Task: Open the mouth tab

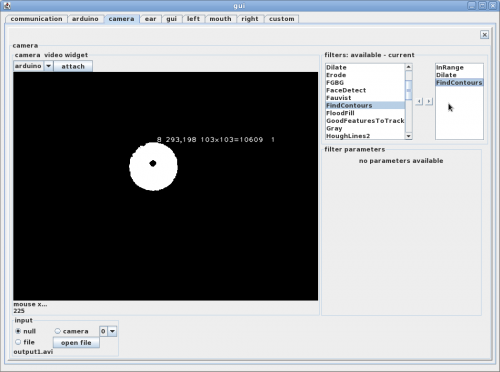Action: tap(220, 19)
